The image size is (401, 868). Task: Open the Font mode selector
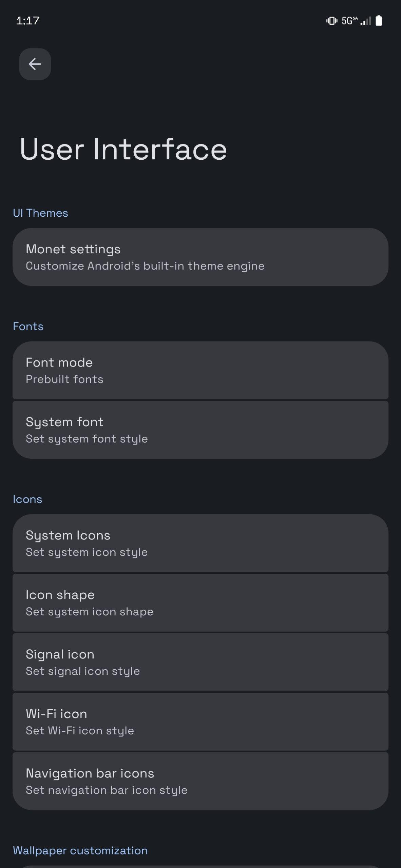point(200,370)
